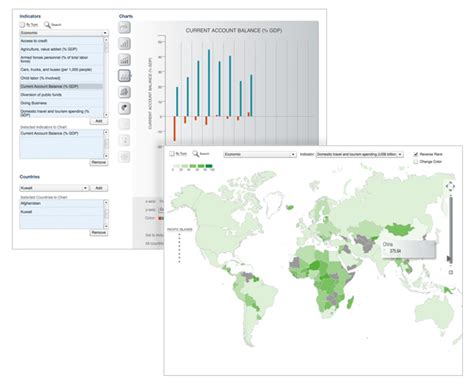Choose the area chart icon above the pie chart icon
The image size is (474, 387).
[x=124, y=92]
